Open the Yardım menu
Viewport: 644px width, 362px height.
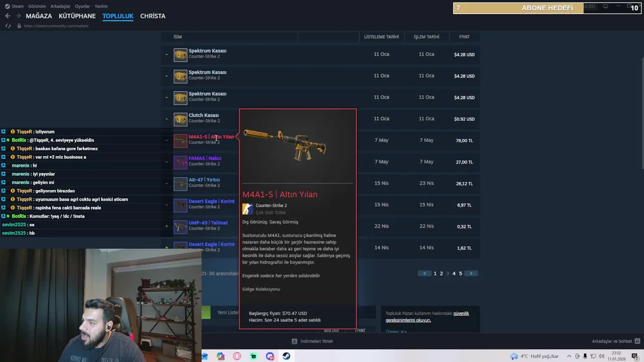[x=101, y=6]
